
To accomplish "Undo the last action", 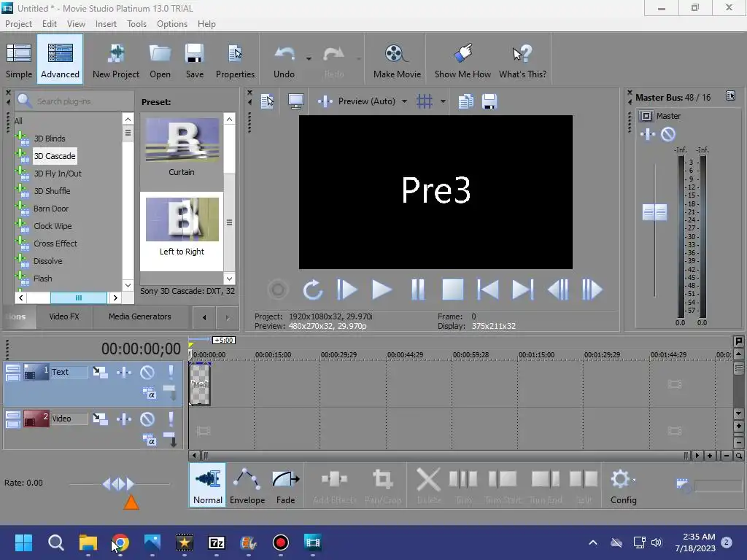I will 285,60.
